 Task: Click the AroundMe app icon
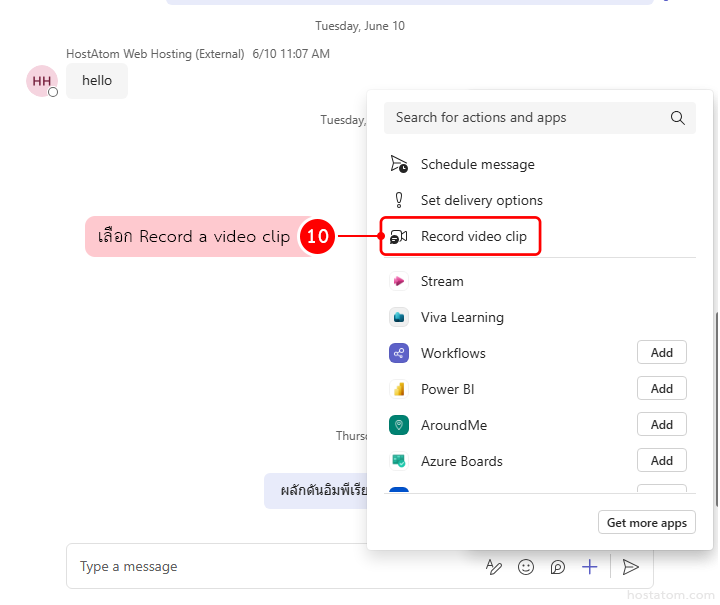click(399, 425)
